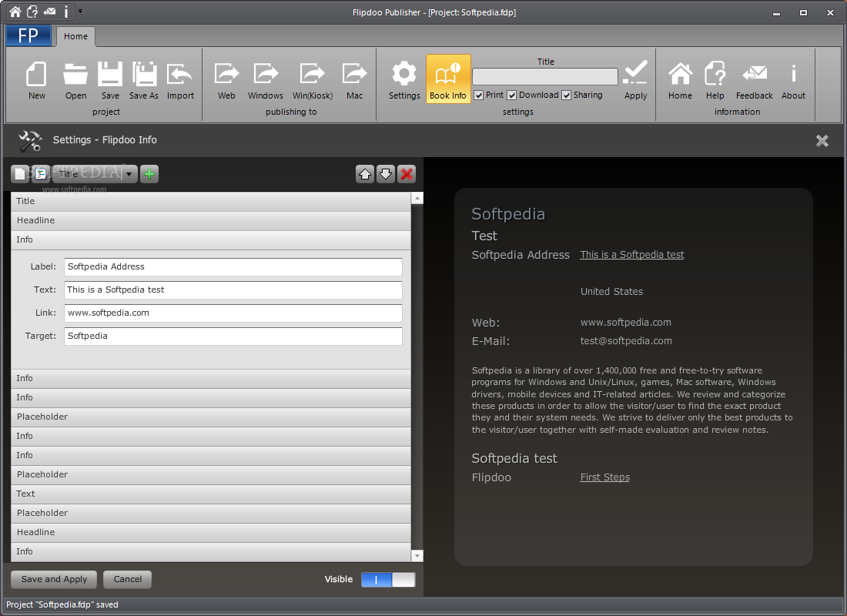Click the New project icon
Screen dimensions: 847x616
click(x=36, y=80)
